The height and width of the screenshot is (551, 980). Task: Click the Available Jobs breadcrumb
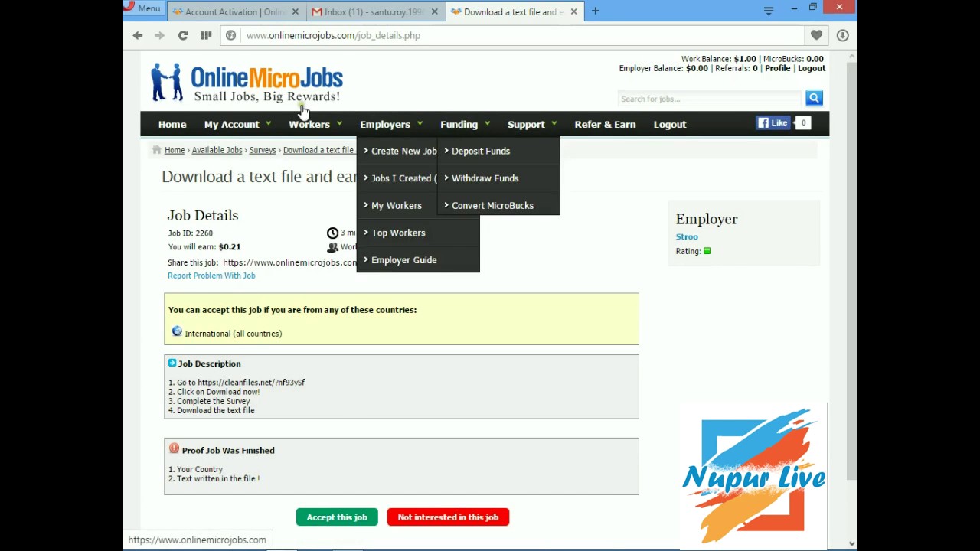pos(217,150)
